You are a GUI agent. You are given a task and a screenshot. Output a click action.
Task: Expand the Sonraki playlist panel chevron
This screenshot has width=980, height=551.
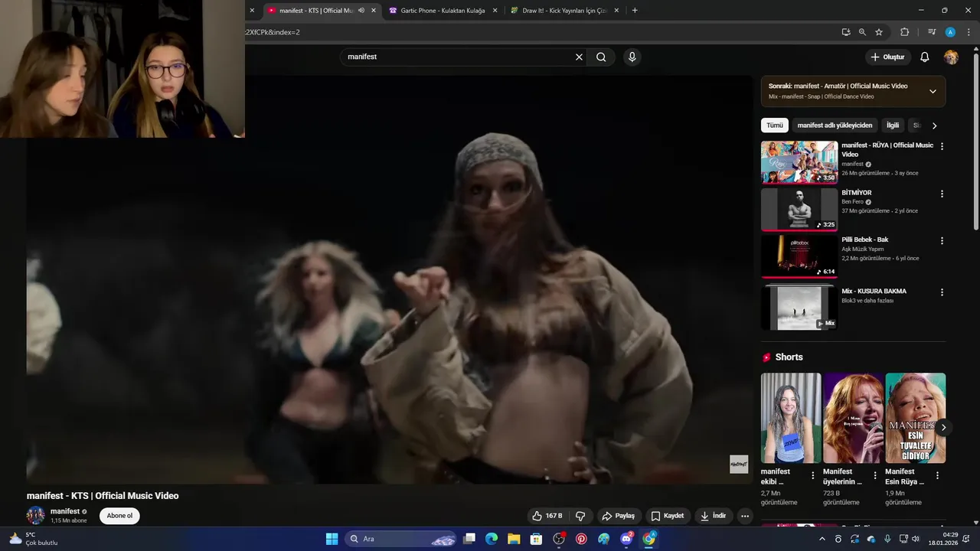[x=933, y=91]
